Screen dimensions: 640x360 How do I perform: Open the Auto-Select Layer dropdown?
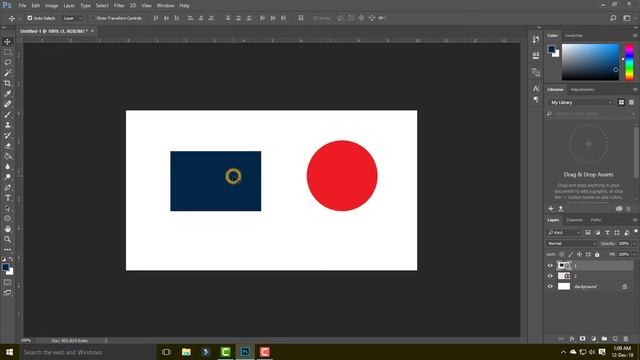coord(73,18)
